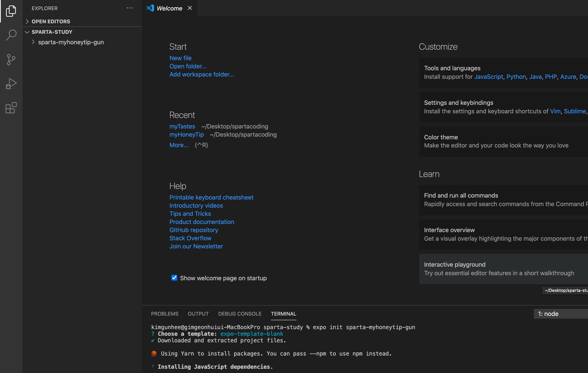Click Explorer more actions ellipsis
588x373 pixels.
pos(129,8)
